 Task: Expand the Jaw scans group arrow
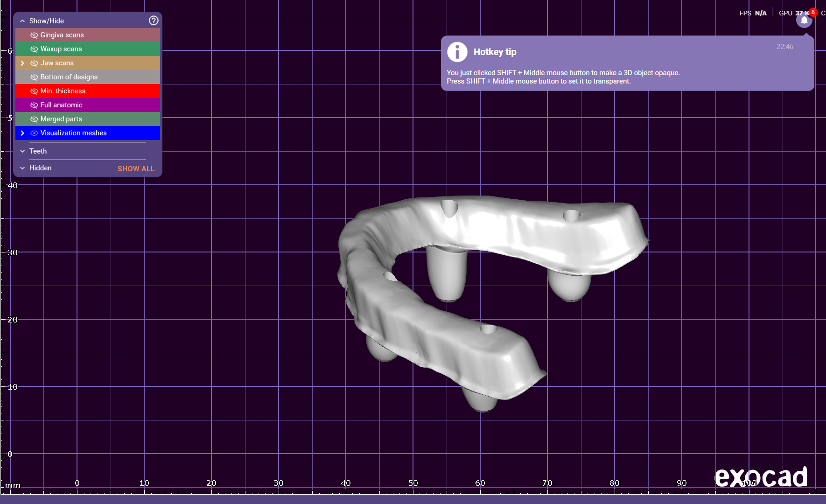(22, 63)
